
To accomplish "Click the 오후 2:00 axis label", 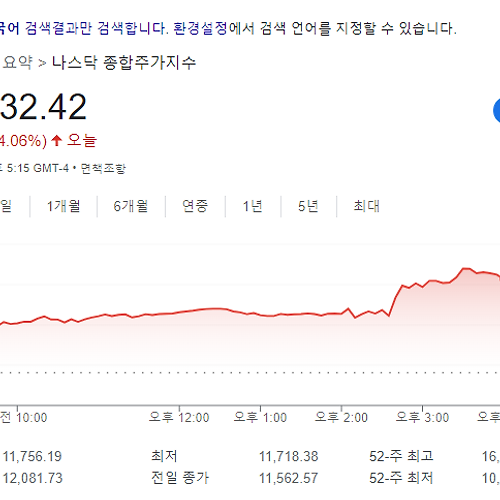I will (x=341, y=417).
